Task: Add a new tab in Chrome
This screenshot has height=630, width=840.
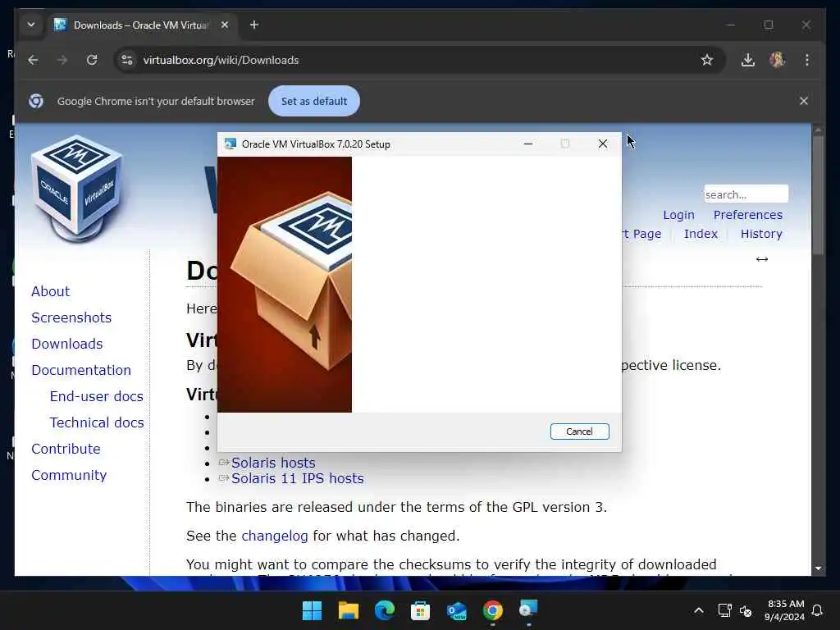Action: tap(254, 25)
